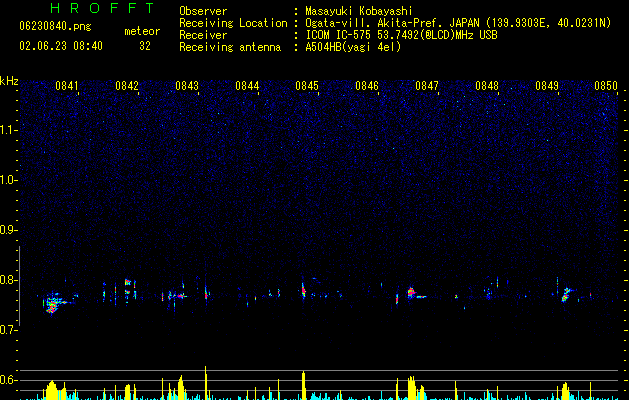This screenshot has height=400, width=629.
Task: Click the time marker 0841
Action: [x=67, y=86]
